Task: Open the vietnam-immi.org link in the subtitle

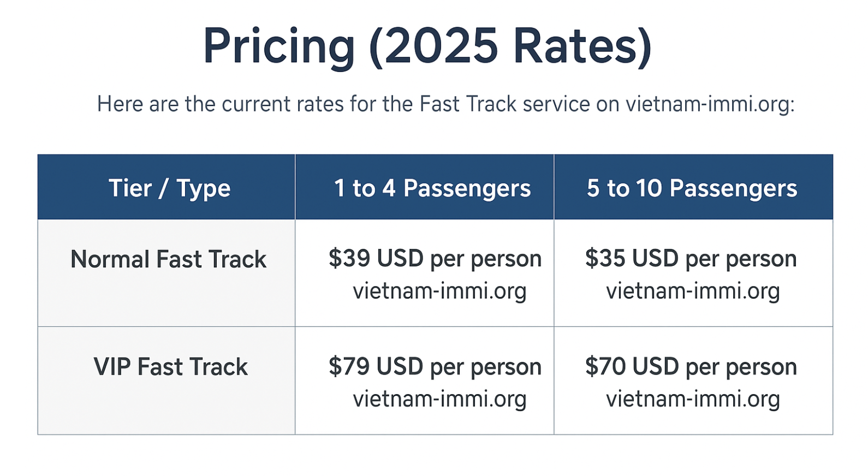Action: [710, 104]
